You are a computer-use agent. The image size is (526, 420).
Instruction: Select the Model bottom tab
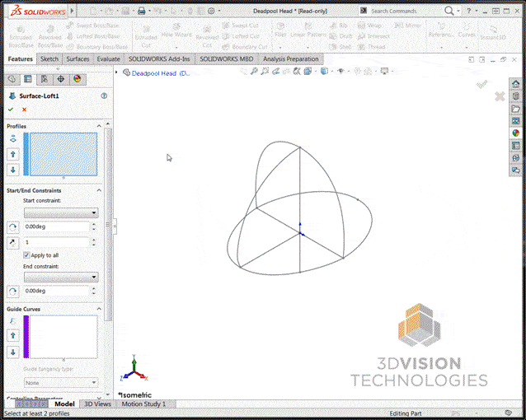[64, 404]
